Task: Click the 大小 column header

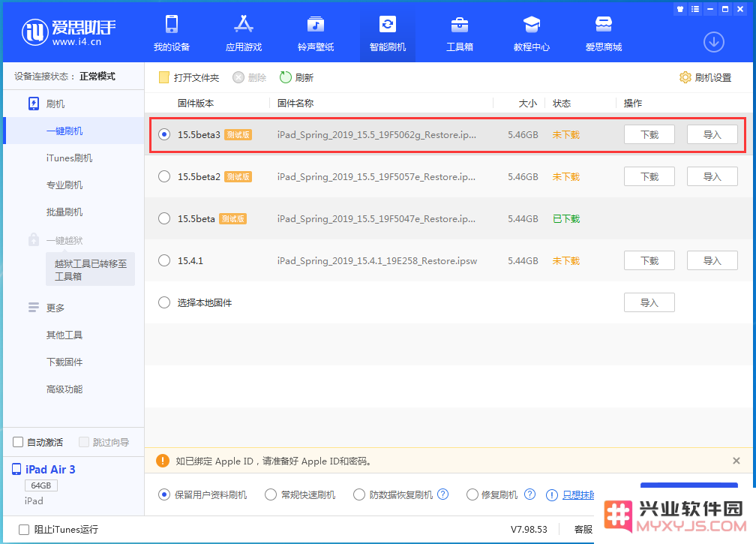Action: [x=528, y=104]
